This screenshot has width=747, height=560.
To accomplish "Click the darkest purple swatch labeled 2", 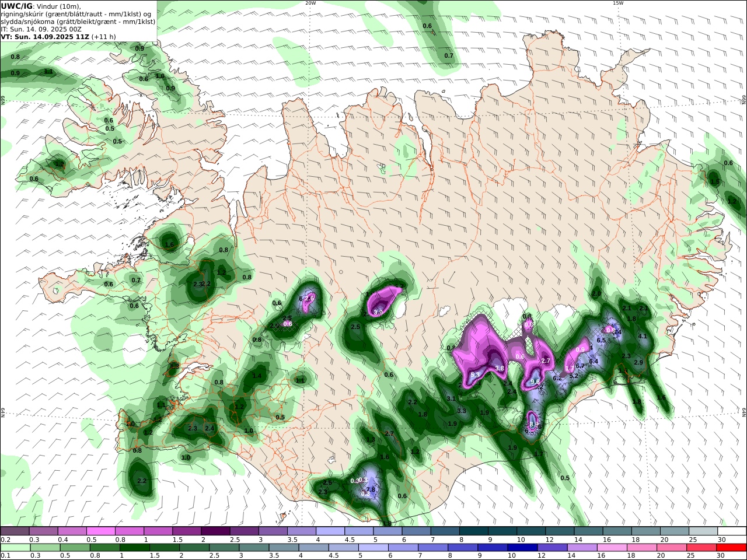I will point(215,531).
